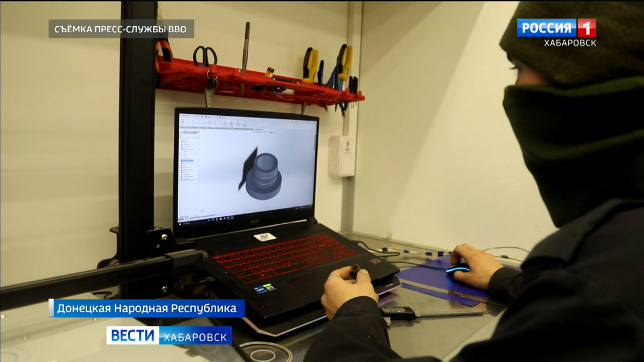
Task: Click the dark plane beside the 3D part
Action: tap(248, 168)
